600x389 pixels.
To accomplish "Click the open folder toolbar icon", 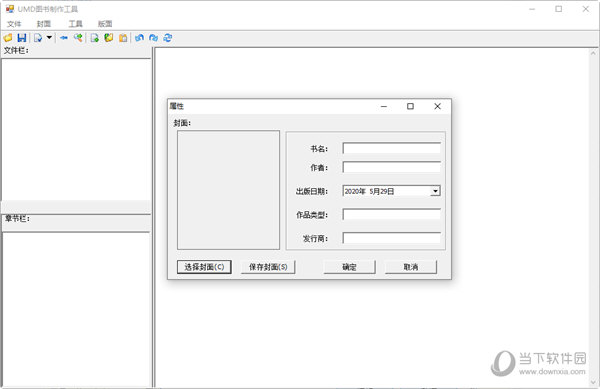I will point(8,37).
